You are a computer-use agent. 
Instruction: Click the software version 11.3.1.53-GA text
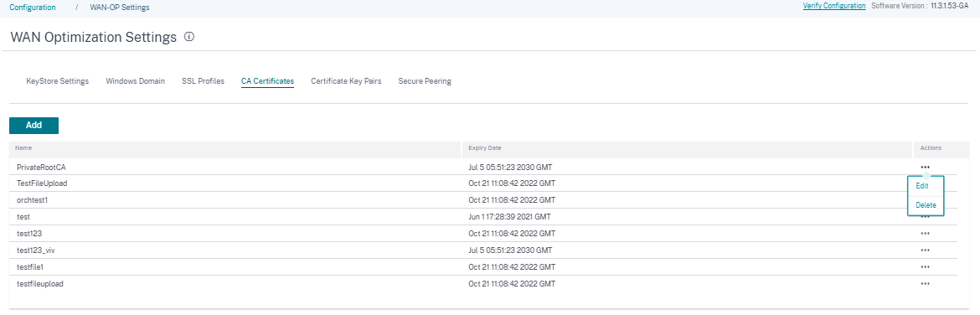[x=950, y=6]
